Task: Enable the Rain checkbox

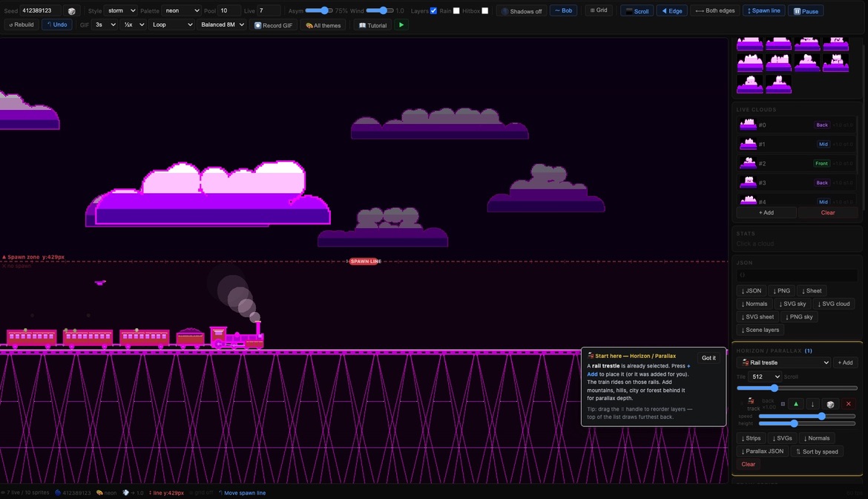Action: [456, 11]
